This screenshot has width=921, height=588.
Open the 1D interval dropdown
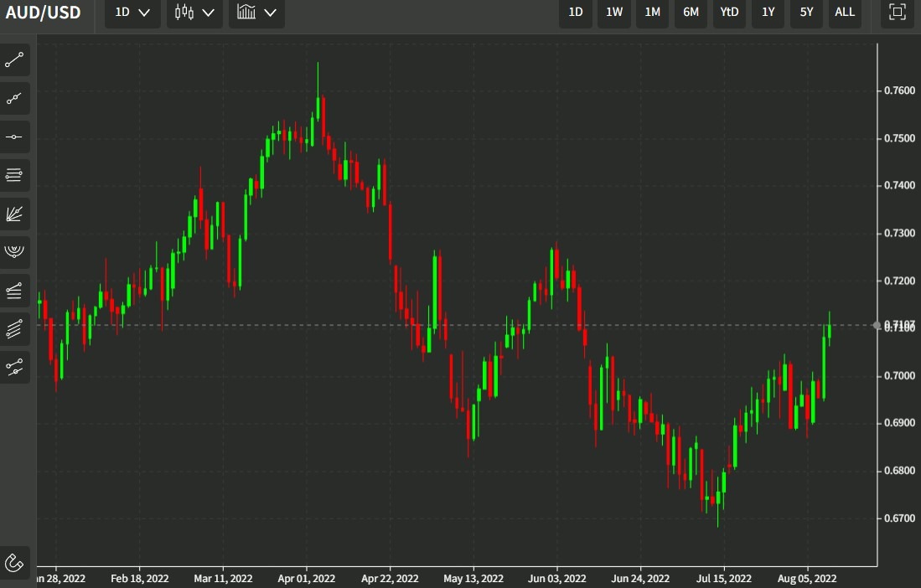[132, 13]
